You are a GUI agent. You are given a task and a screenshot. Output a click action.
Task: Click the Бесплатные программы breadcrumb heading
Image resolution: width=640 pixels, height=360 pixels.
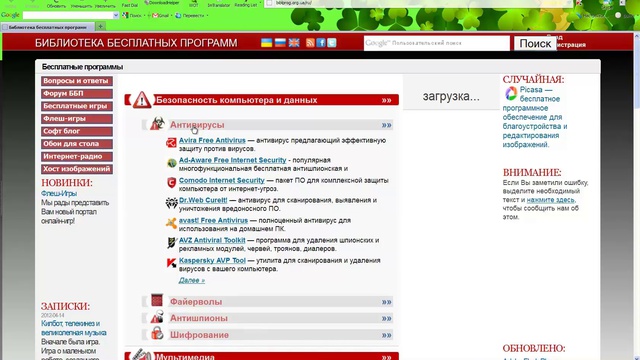coord(82,67)
